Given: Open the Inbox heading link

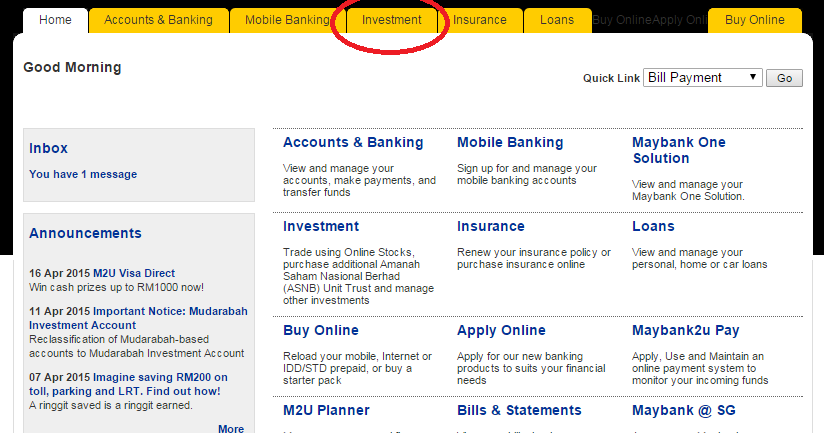Looking at the screenshot, I should [x=48, y=148].
